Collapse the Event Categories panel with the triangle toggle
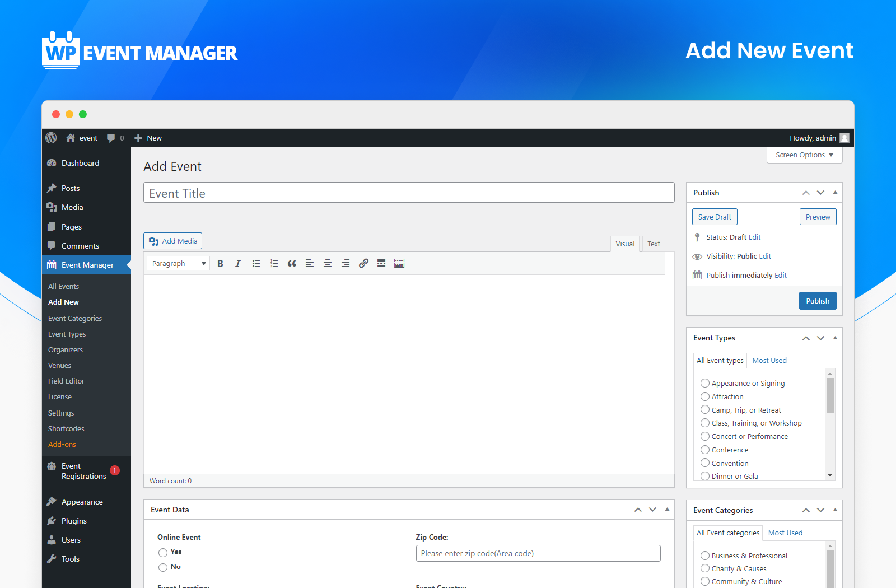The image size is (896, 588). pos(835,510)
